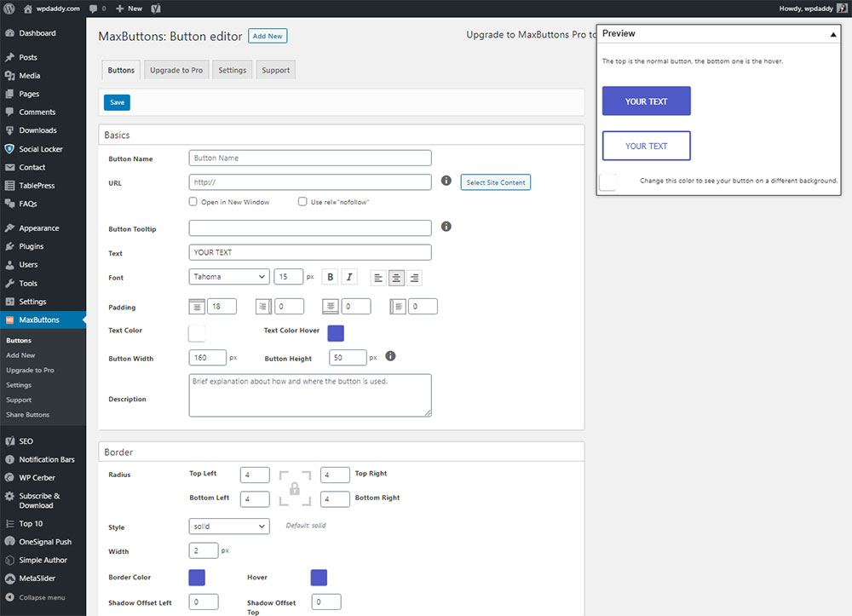Click the Button Name input field

310,158
